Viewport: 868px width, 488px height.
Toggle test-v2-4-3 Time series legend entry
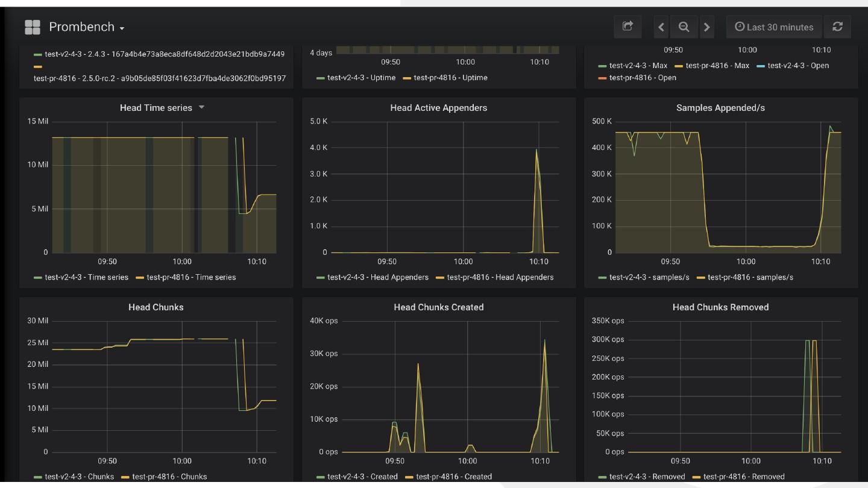click(86, 277)
